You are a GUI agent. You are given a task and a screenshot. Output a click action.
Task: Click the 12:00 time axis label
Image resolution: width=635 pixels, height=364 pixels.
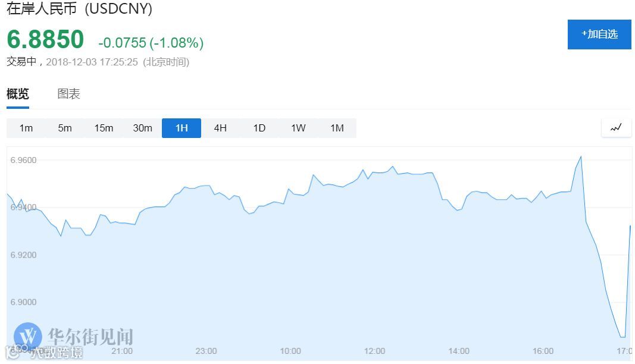pyautogui.click(x=375, y=351)
